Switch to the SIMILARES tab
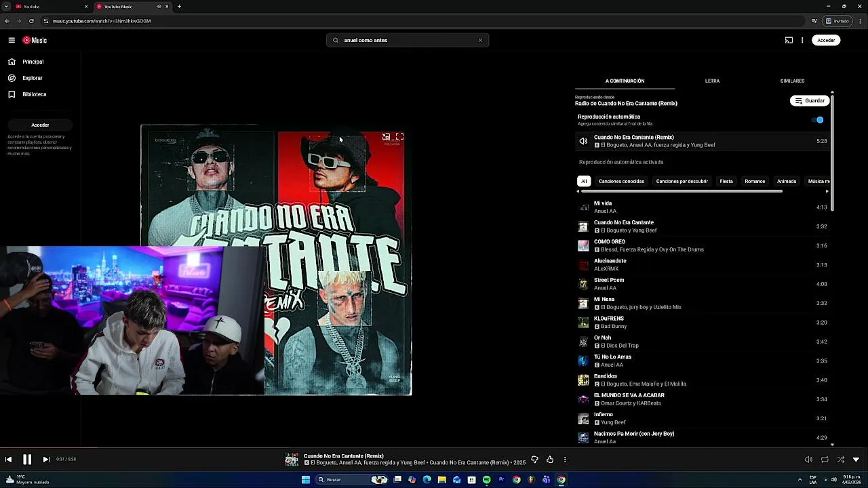The width and height of the screenshot is (868, 488). [792, 81]
